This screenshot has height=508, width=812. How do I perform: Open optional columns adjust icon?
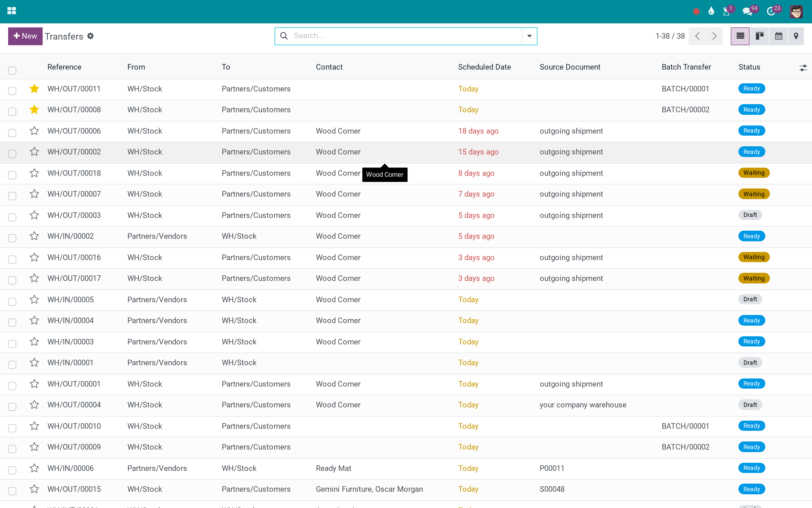pos(803,68)
